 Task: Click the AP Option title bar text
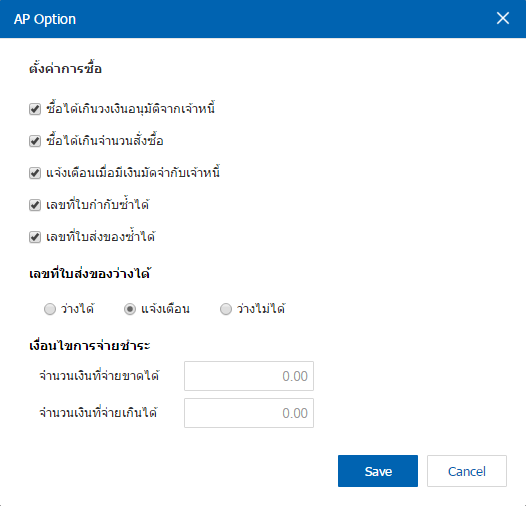click(x=45, y=19)
